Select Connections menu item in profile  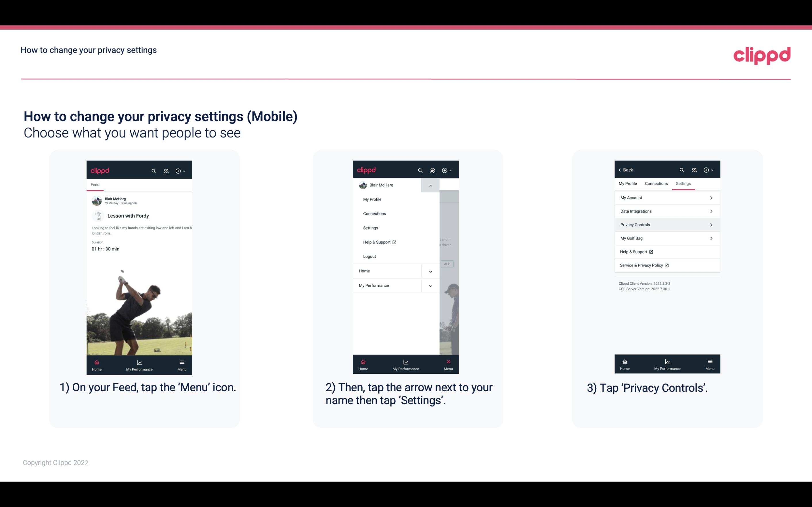point(374,213)
